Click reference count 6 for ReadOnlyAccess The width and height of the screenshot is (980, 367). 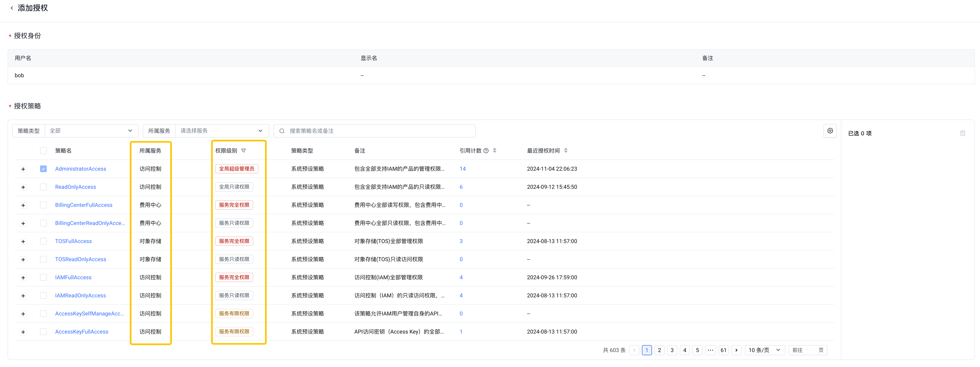pyautogui.click(x=461, y=187)
